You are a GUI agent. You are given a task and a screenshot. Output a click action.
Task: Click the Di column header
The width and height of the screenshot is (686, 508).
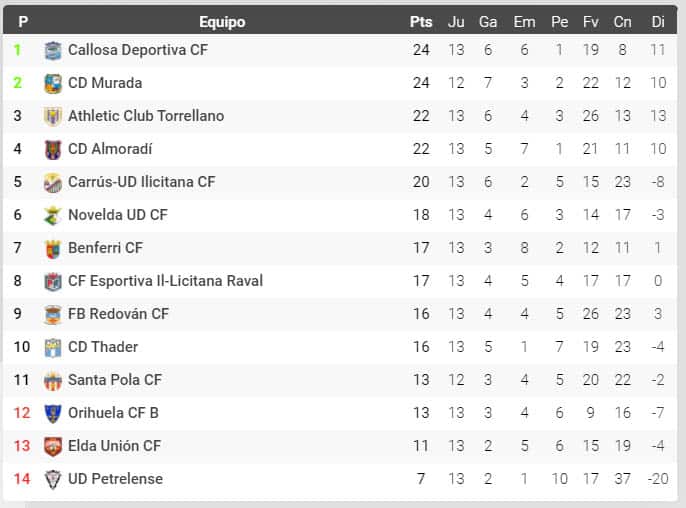658,21
